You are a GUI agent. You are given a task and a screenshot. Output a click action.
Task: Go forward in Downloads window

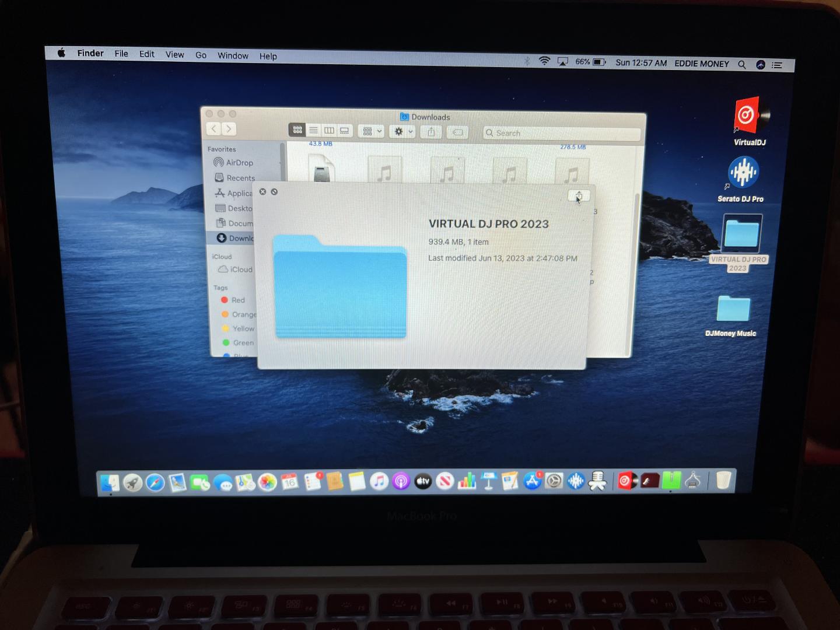click(229, 129)
